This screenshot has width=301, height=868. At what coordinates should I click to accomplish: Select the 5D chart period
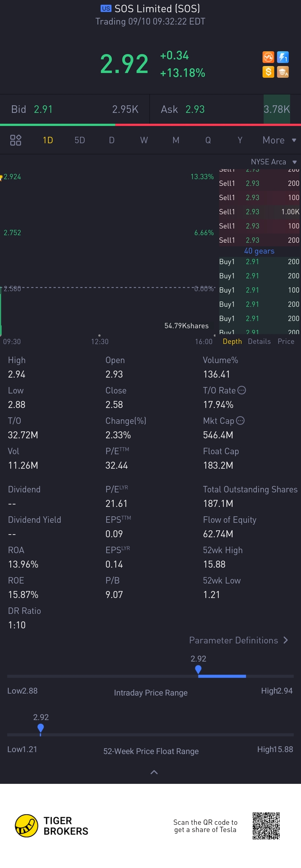tap(80, 140)
